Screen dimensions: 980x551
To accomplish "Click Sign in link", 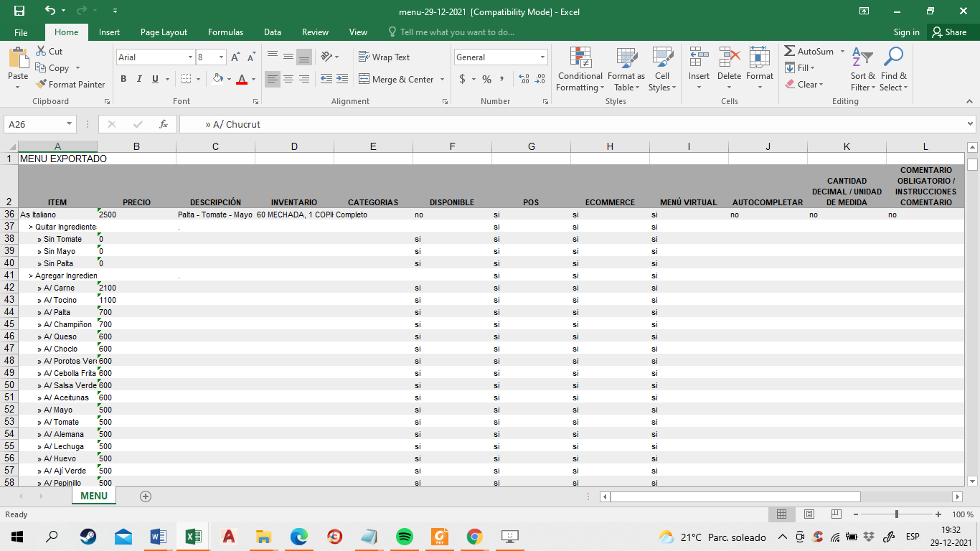I will click(906, 32).
